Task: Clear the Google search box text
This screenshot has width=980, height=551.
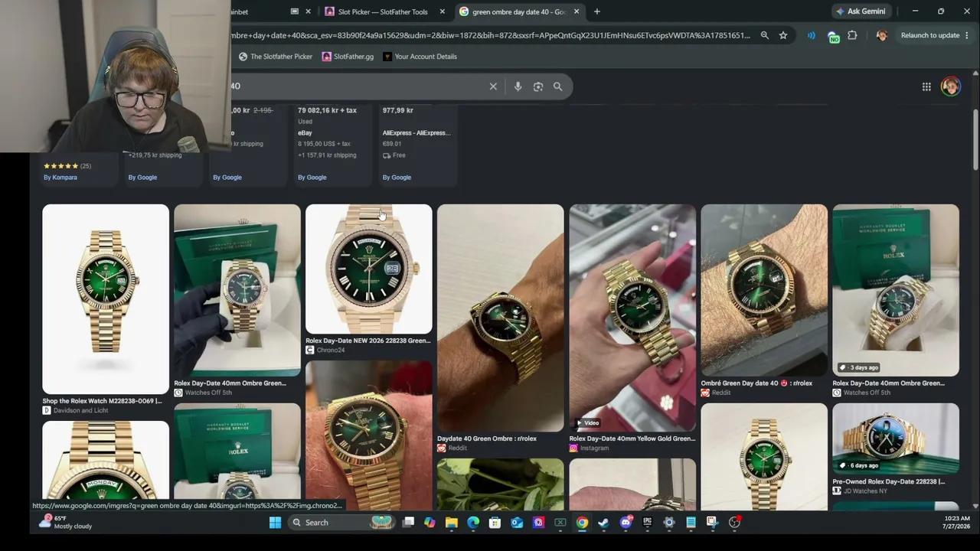Action: pos(493,86)
